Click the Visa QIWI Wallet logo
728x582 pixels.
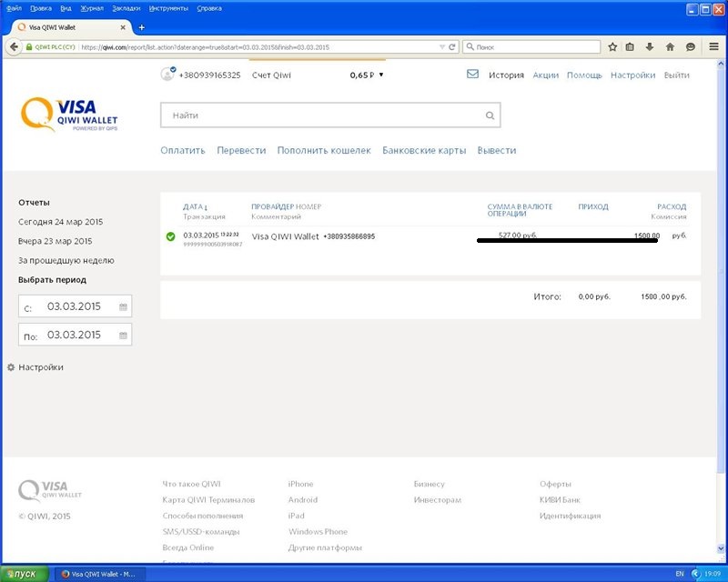coord(69,115)
